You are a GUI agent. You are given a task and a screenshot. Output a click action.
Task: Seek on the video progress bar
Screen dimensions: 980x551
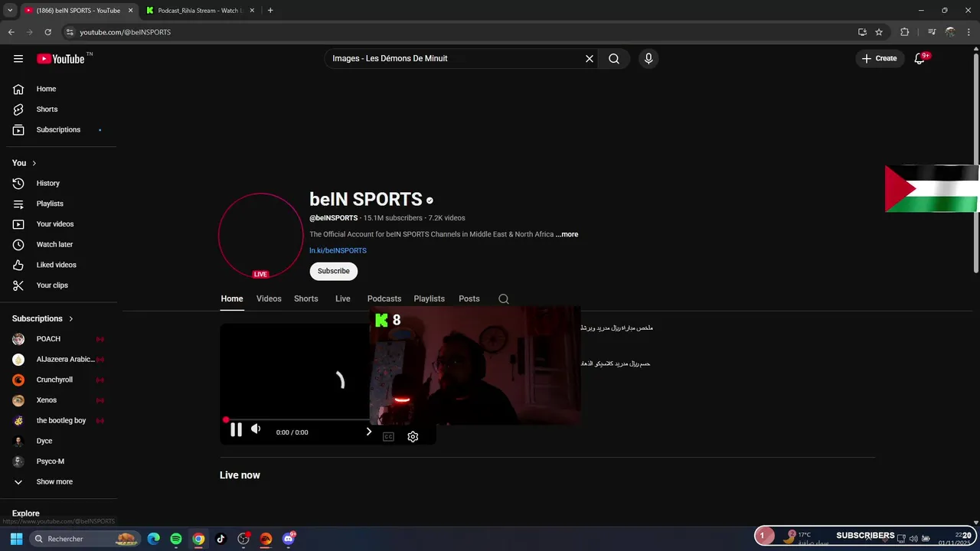[297, 419]
